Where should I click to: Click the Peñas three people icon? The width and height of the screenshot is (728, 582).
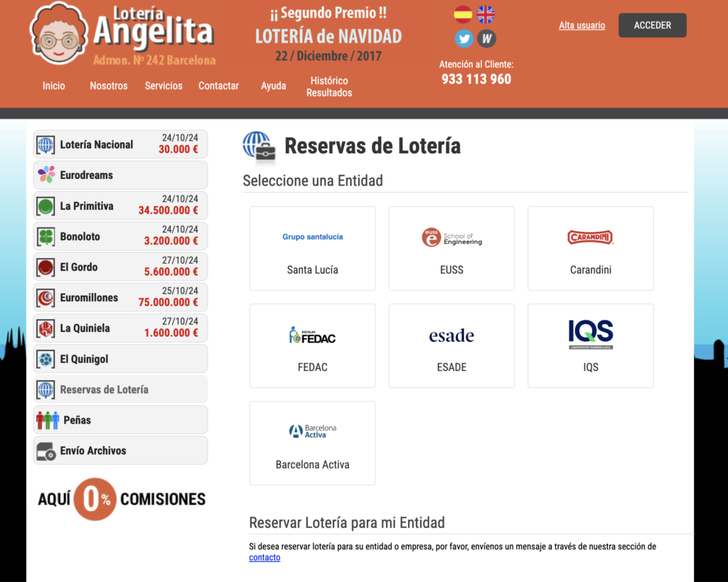point(48,420)
